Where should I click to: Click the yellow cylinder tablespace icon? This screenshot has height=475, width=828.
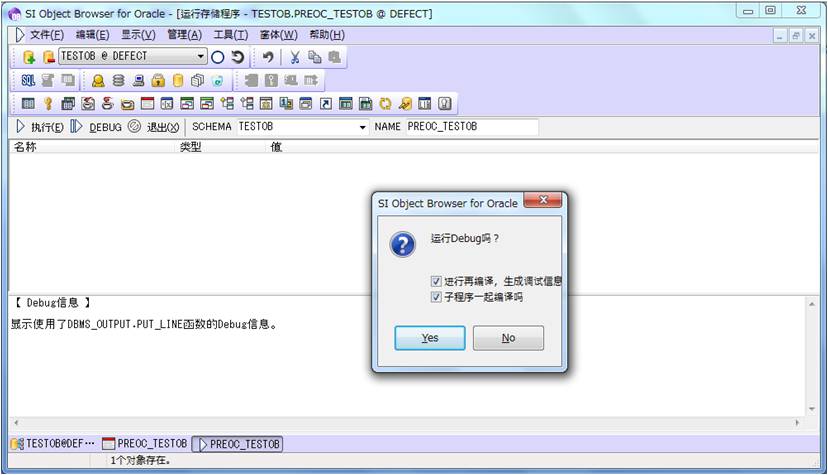click(178, 80)
